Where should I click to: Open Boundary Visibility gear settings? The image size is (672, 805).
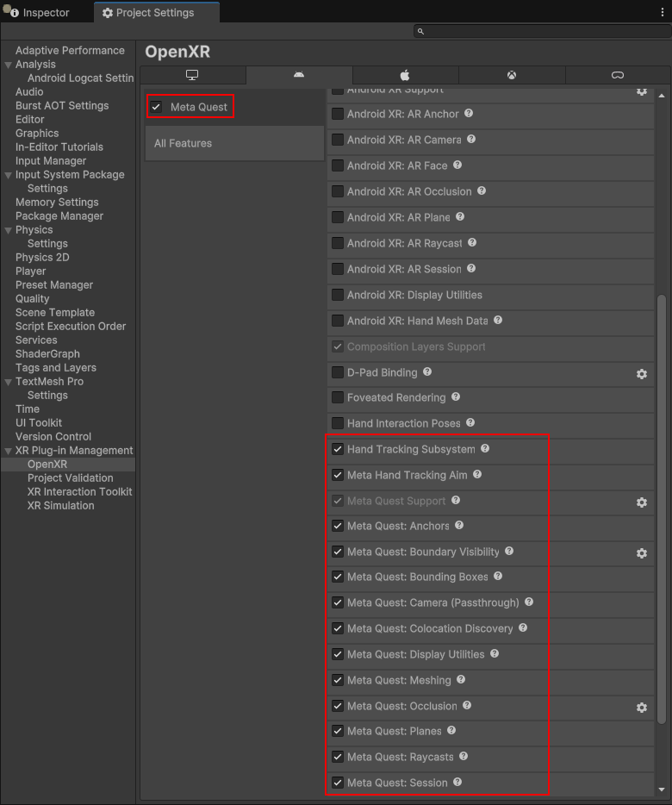click(642, 553)
